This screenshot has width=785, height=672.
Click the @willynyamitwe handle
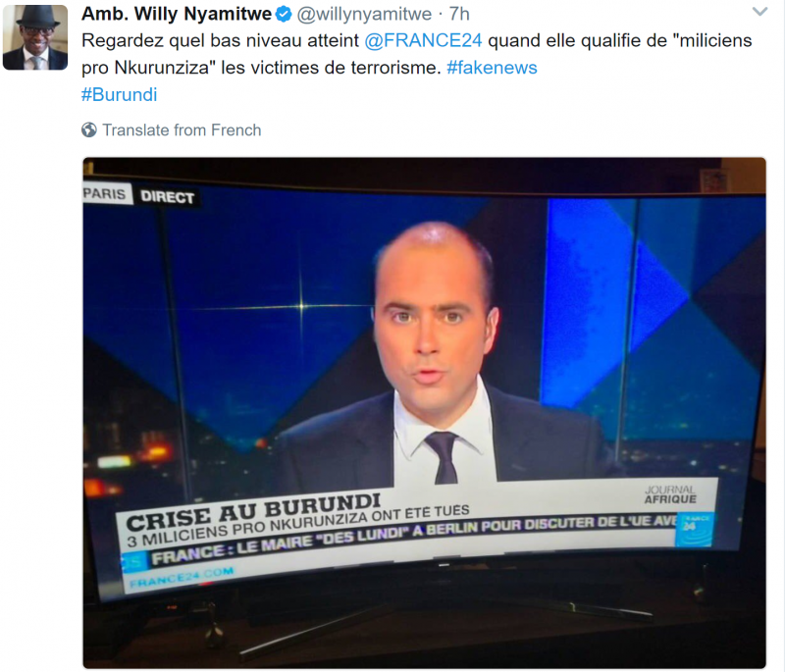(364, 14)
